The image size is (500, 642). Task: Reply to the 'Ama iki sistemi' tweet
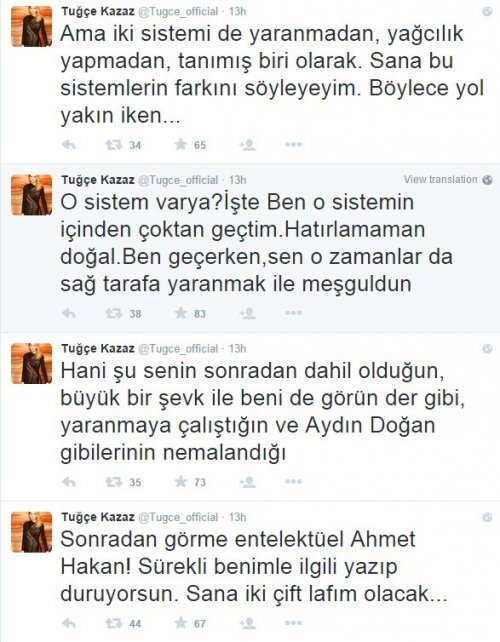[68, 145]
